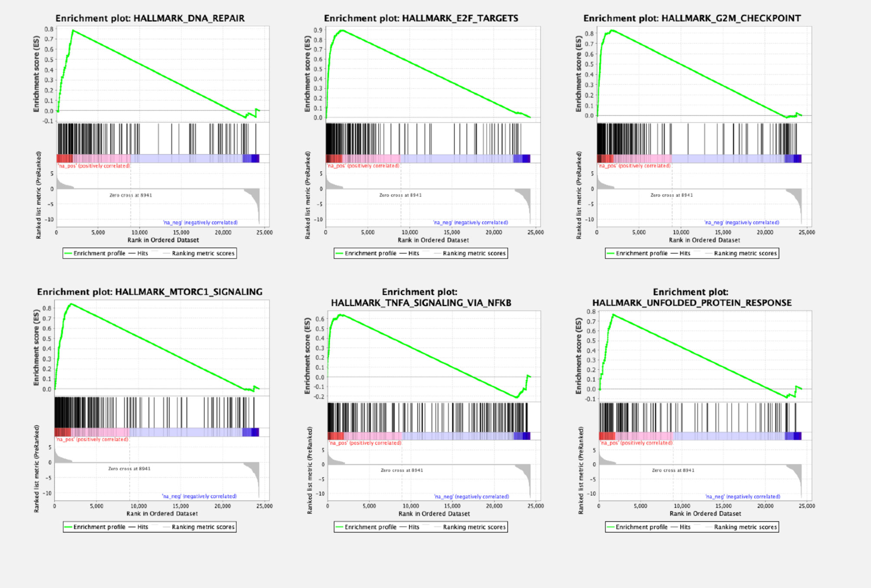Click red-to-blue correlation color bar in G2M_CHECKPOINT plot

coord(699,158)
